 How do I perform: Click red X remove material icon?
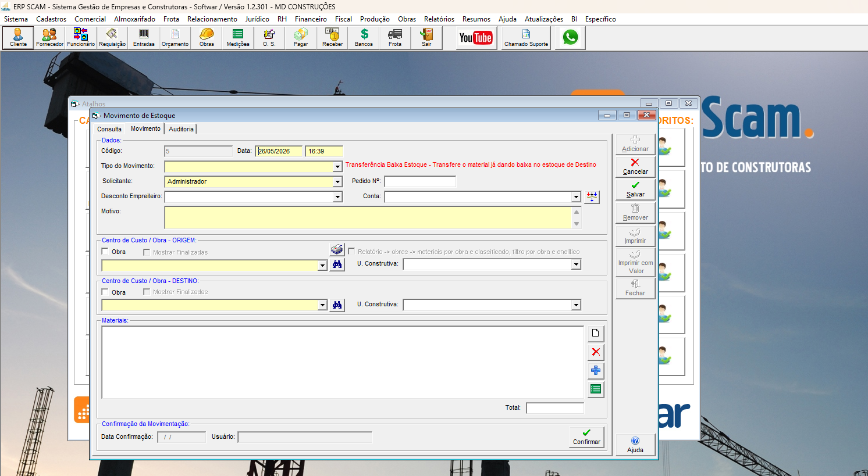point(596,352)
